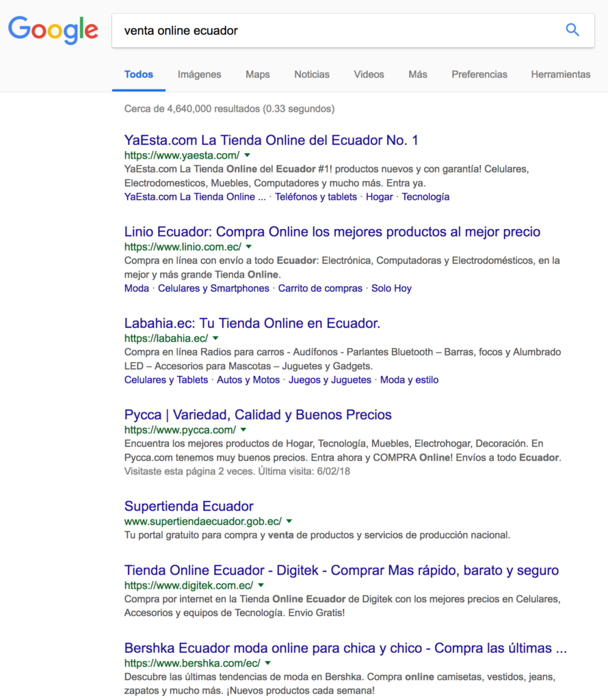Open the Labahia.ec result title

click(x=252, y=323)
